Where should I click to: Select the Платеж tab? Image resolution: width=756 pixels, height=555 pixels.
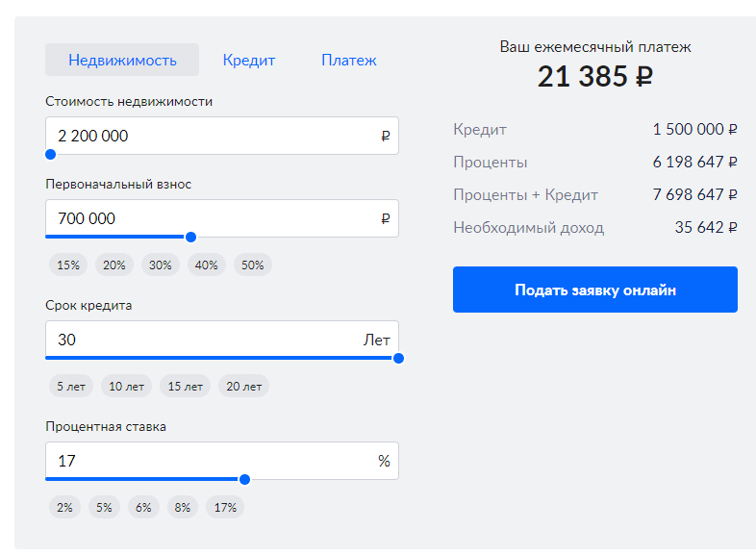pyautogui.click(x=348, y=60)
